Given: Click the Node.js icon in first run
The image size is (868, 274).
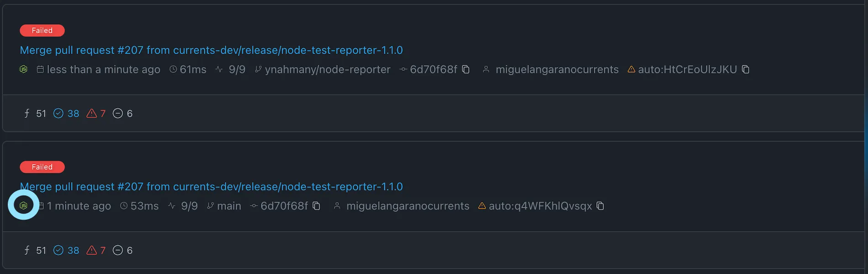Looking at the screenshot, I should tap(24, 69).
